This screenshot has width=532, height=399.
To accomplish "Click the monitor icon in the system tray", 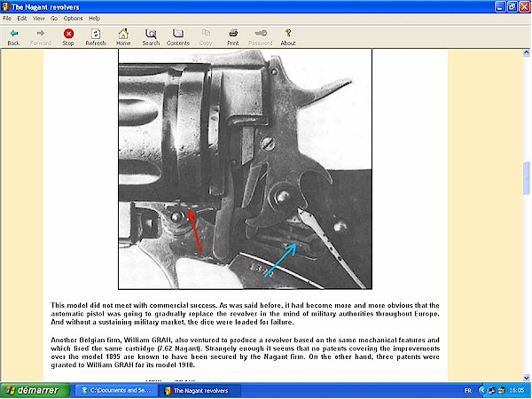I will [x=491, y=391].
